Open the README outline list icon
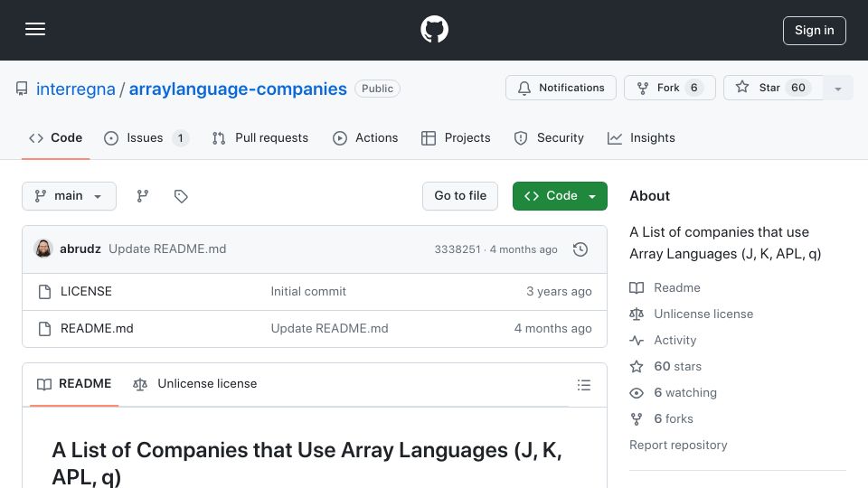 [583, 385]
